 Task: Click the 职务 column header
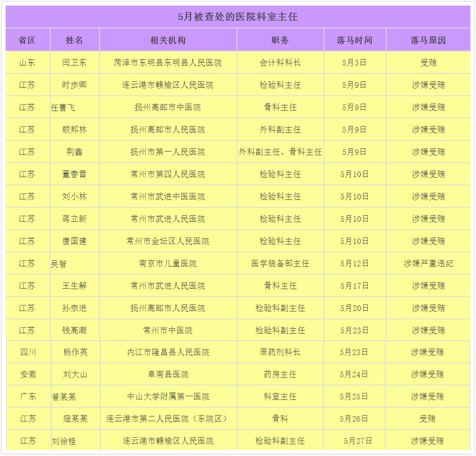point(280,40)
